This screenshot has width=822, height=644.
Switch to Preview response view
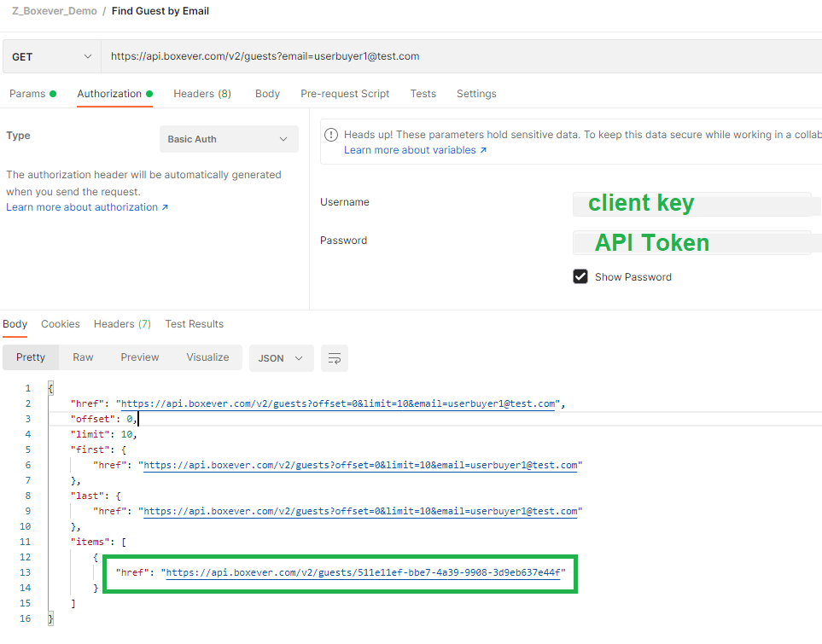(x=140, y=357)
